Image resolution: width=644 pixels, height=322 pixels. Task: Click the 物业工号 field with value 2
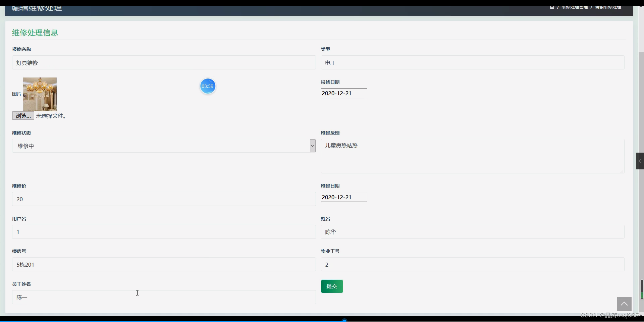(x=472, y=264)
